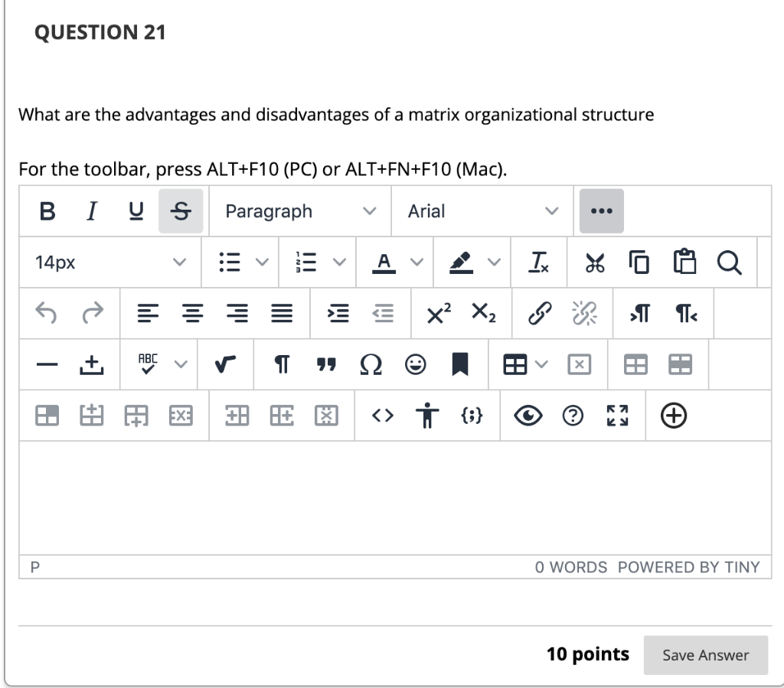784x688 pixels.
Task: Insert a special character omega symbol
Action: 371,365
